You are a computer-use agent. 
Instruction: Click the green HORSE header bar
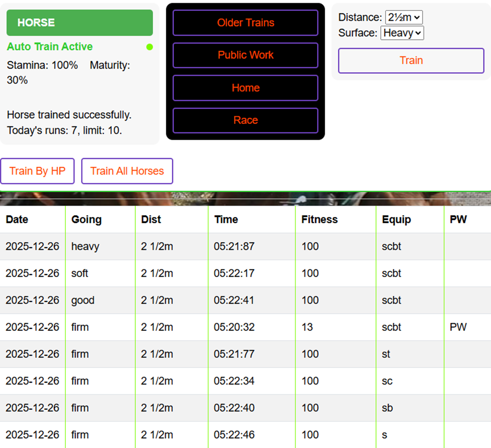click(79, 22)
